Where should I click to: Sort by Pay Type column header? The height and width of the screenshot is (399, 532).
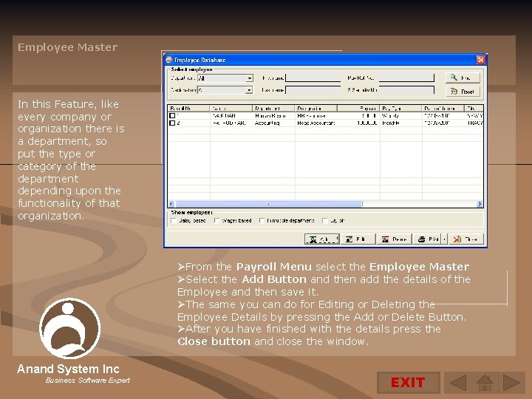coord(400,108)
